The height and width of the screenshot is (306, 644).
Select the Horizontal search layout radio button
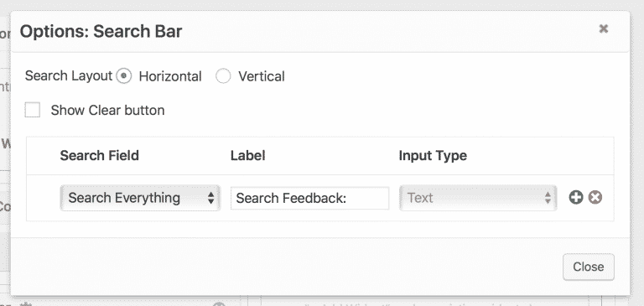tap(123, 76)
